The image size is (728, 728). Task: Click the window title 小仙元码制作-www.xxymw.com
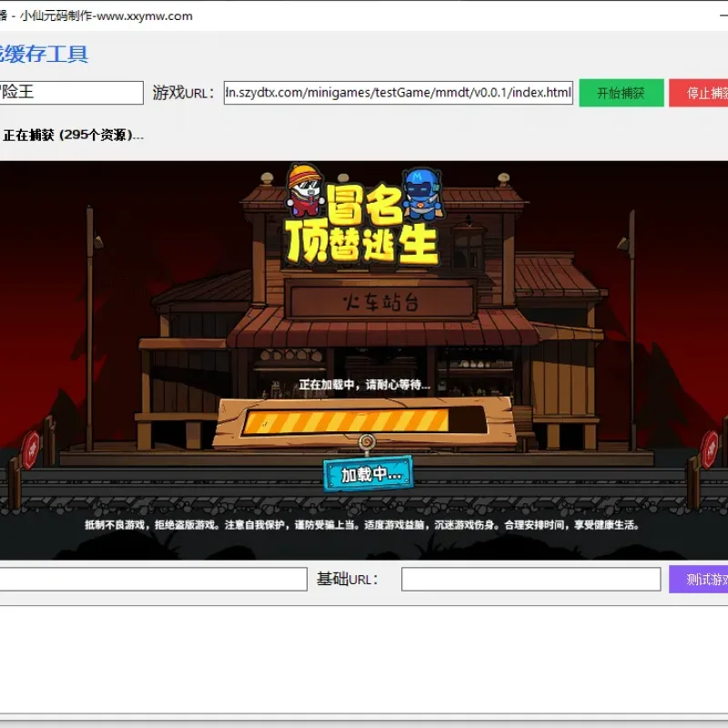tap(106, 15)
